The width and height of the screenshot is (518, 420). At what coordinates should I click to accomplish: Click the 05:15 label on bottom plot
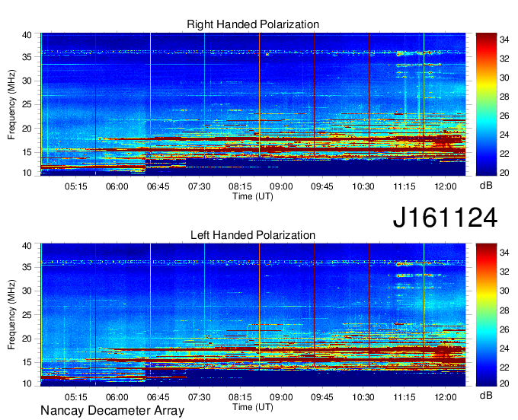76,397
